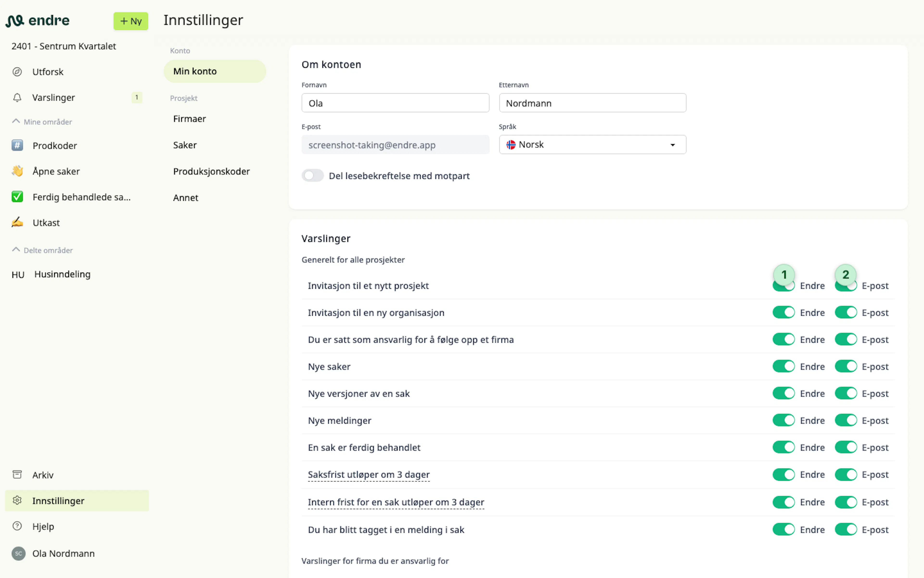Open Utforsk via the compass icon

pos(17,72)
